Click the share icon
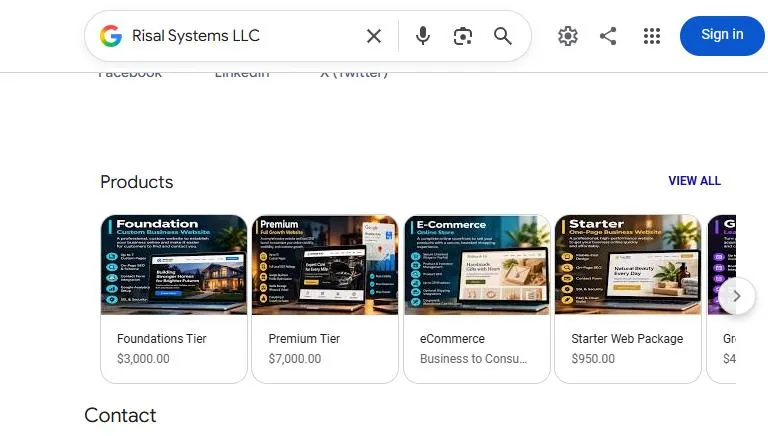This screenshot has height=436, width=768. [x=608, y=36]
